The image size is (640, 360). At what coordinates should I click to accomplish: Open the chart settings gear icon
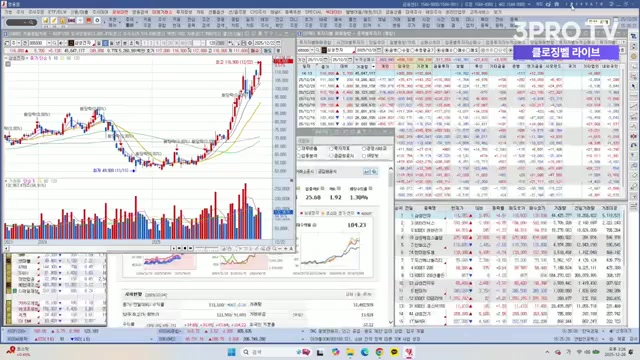[249, 43]
